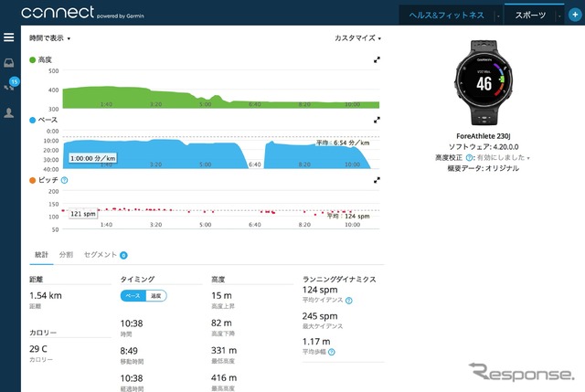Select the セグメント tab
This screenshot has width=585, height=392.
101,255
